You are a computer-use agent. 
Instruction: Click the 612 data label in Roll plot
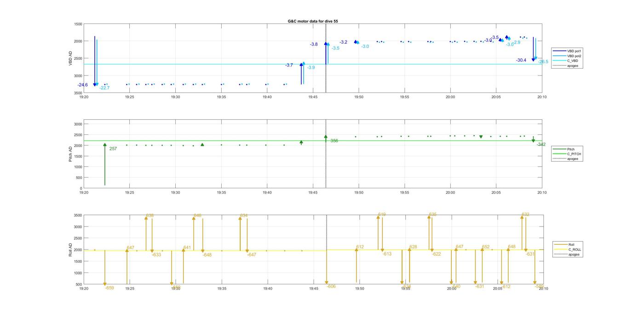360,247
